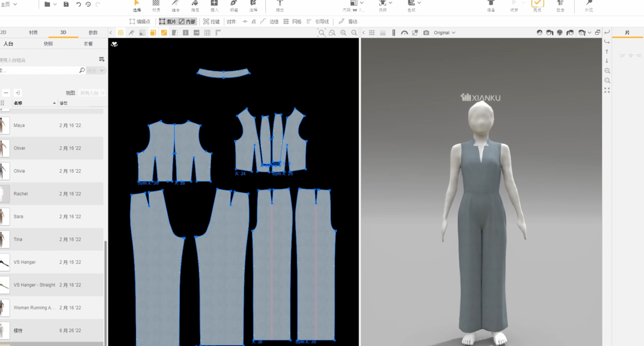Select the 缝合 stitch tool

pyautogui.click(x=176, y=5)
